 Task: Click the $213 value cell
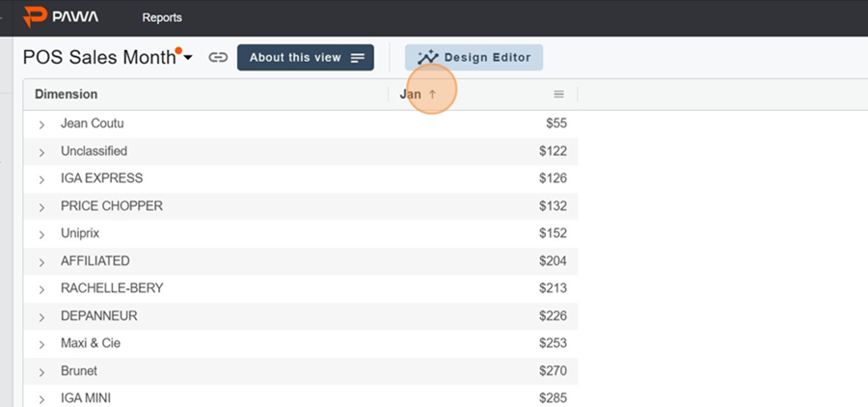553,288
